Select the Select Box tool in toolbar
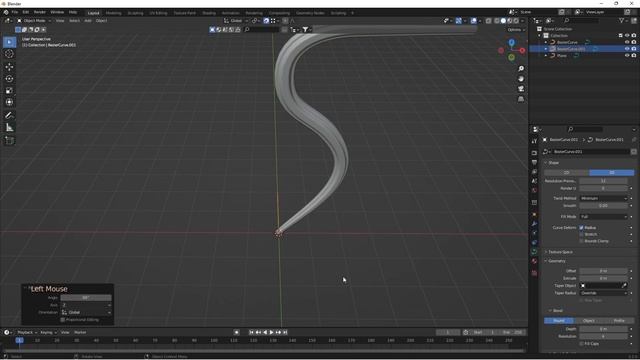 [x=9, y=42]
